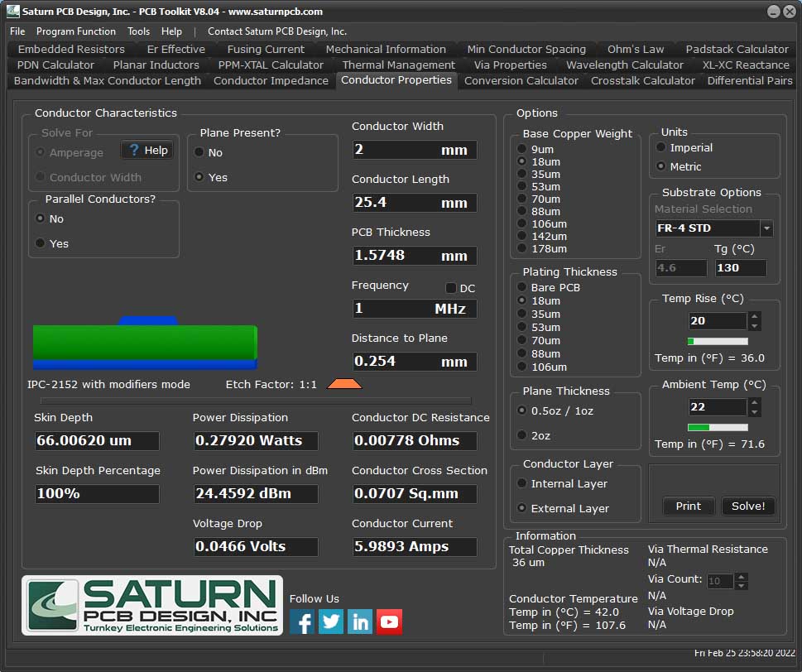Click the Print button

[688, 506]
